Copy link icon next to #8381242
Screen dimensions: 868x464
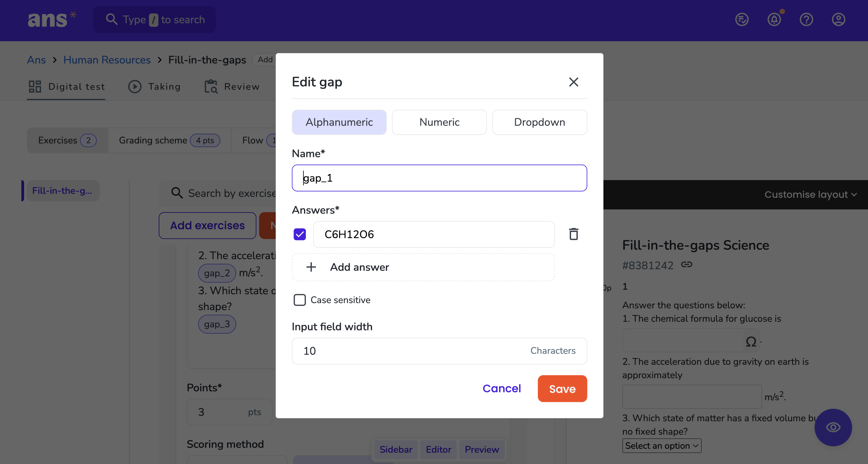[x=686, y=265]
